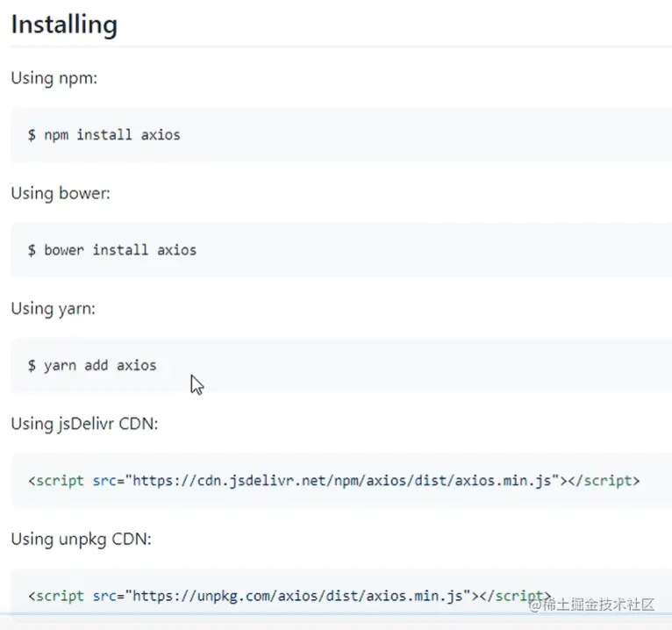Click the word axios in bower command
Viewport: 672px width, 630px height.
[x=176, y=250]
